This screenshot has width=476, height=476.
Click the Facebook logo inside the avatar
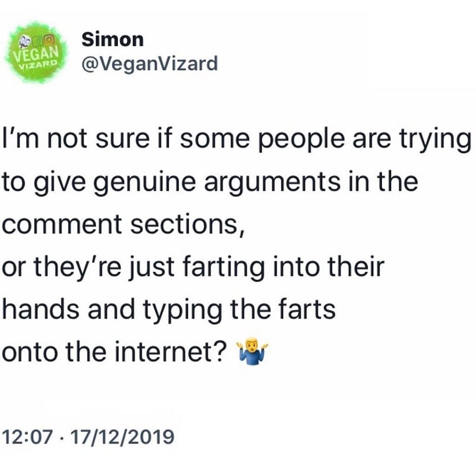[37, 42]
